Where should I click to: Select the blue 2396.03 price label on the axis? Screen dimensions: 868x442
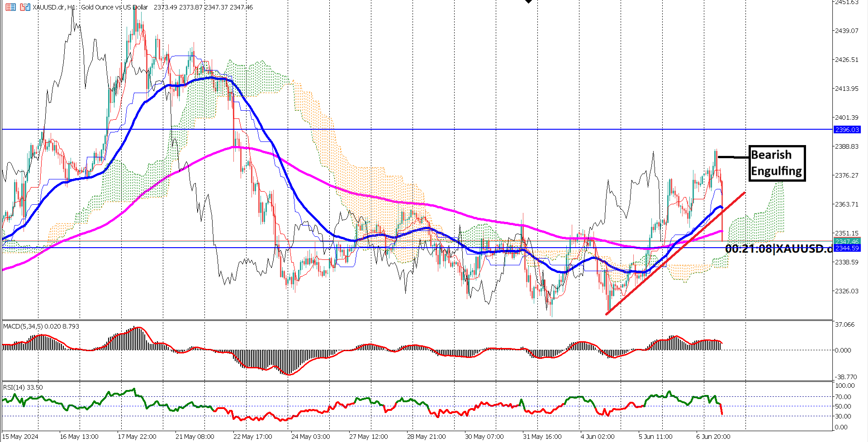tap(848, 130)
